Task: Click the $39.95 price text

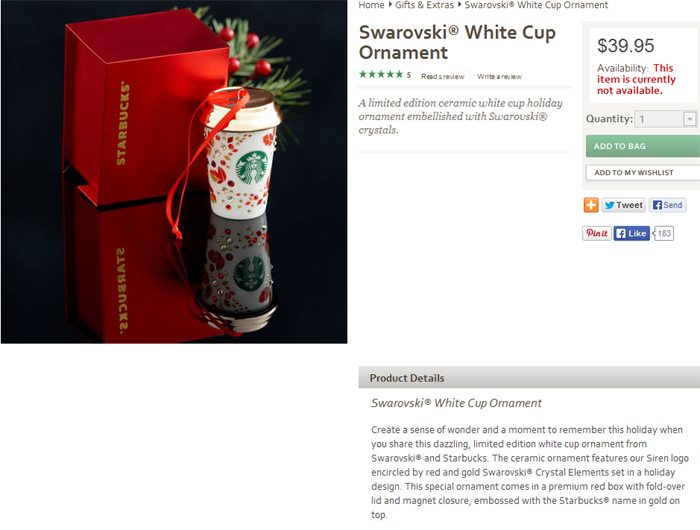Action: coord(625,46)
